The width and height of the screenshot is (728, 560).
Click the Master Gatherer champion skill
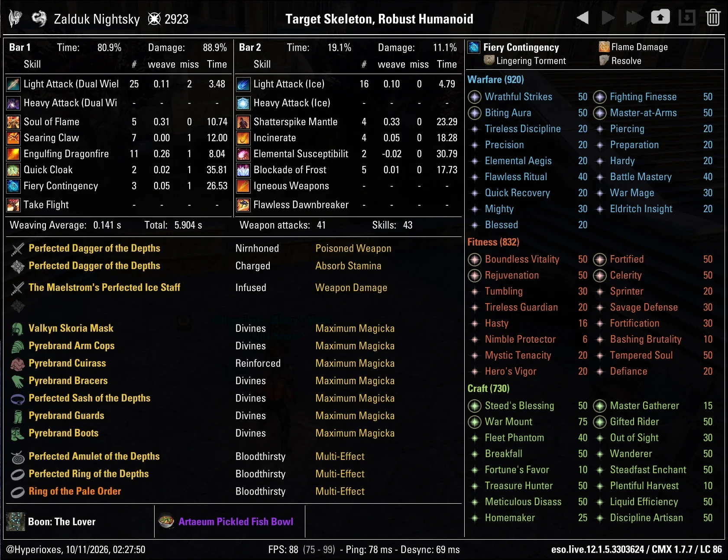[x=644, y=405]
